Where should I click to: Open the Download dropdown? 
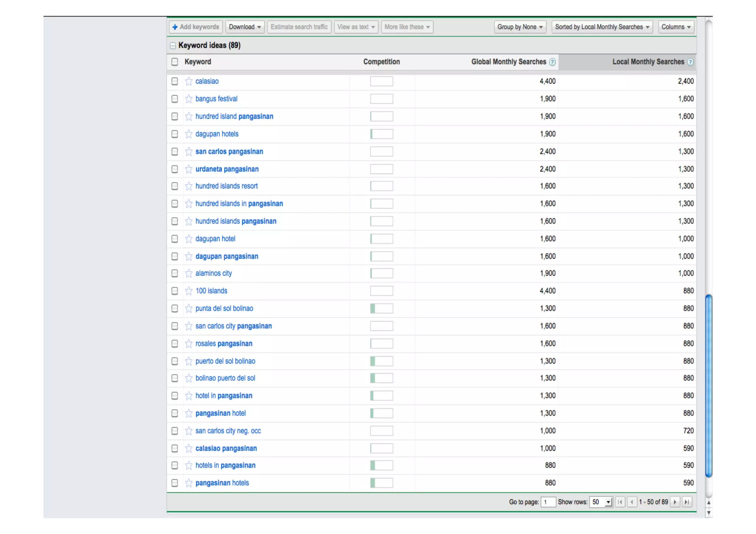[x=245, y=27]
